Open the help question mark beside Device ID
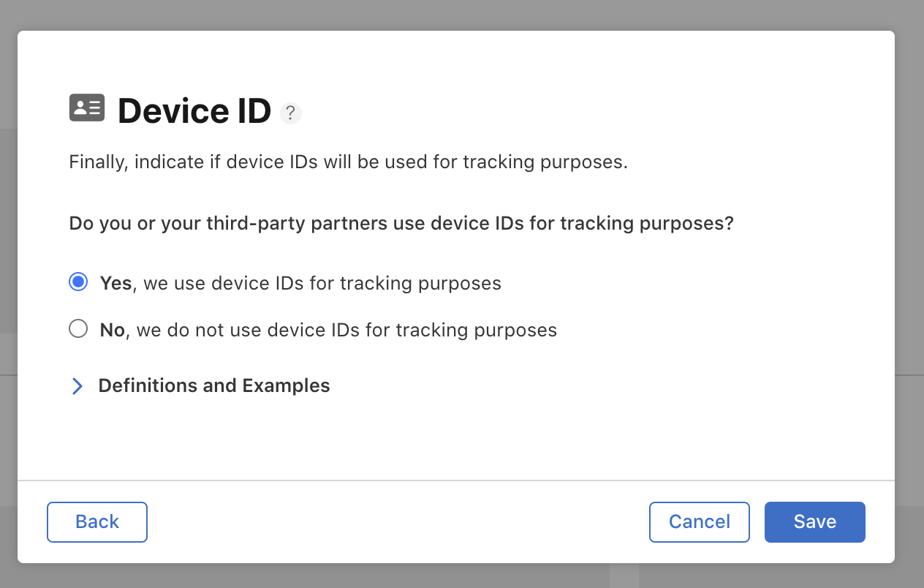924x588 pixels. coord(291,113)
